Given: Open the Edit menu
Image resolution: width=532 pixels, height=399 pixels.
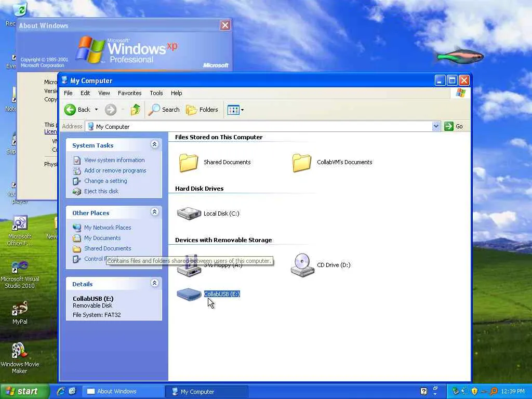Looking at the screenshot, I should coord(85,93).
